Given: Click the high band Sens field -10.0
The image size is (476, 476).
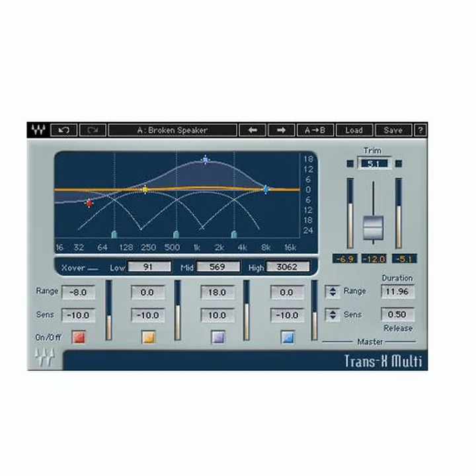Looking at the screenshot, I should pyautogui.click(x=287, y=315).
